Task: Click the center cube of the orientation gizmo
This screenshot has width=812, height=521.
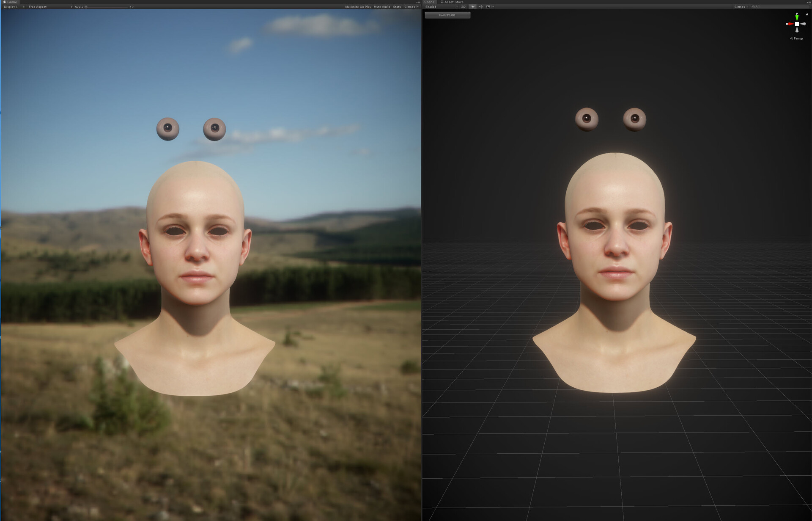Action: [x=797, y=24]
